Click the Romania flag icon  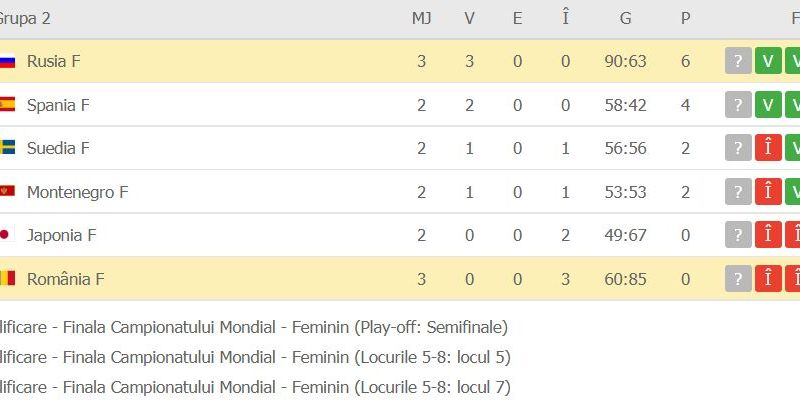[x=7, y=279]
